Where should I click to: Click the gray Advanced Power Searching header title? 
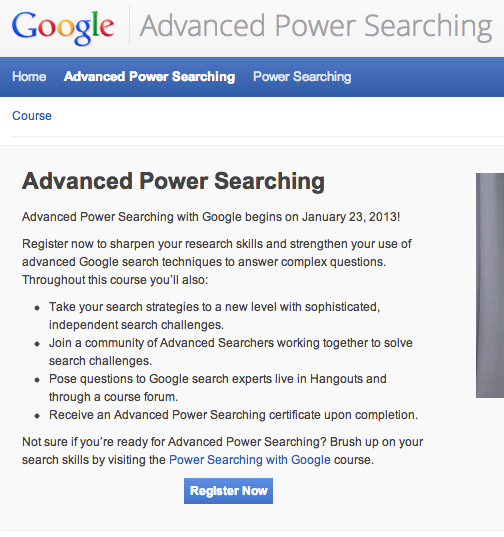point(316,27)
